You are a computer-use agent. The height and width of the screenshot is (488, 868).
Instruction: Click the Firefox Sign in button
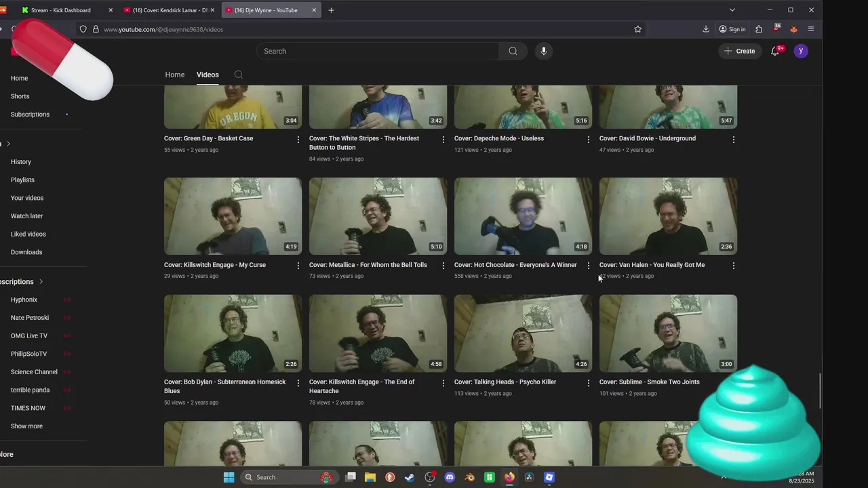coord(732,29)
